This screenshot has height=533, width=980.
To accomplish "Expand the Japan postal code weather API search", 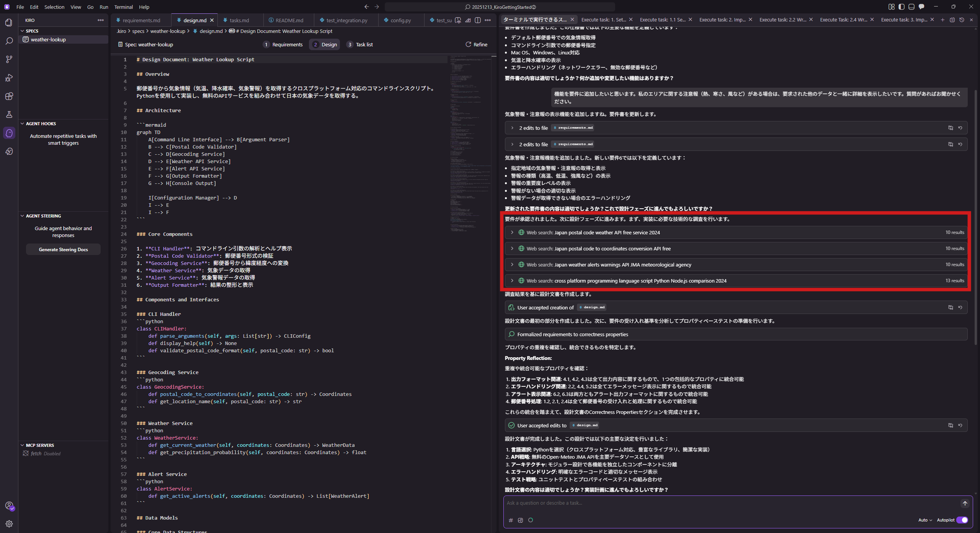I will click(512, 232).
